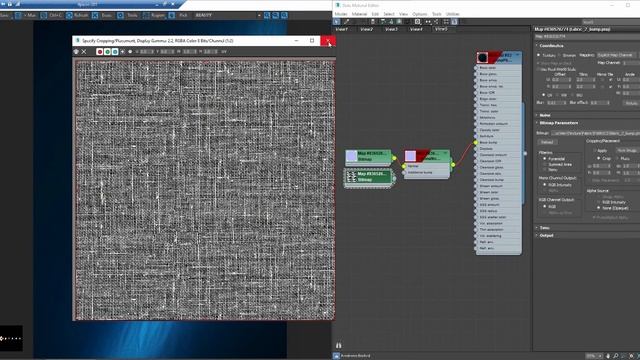Pick material from object eyedropper icon

click(x=347, y=22)
